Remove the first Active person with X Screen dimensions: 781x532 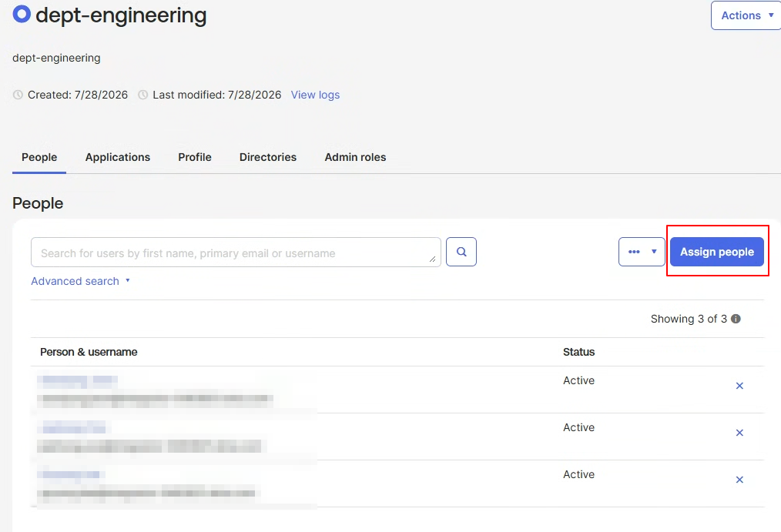click(x=739, y=386)
